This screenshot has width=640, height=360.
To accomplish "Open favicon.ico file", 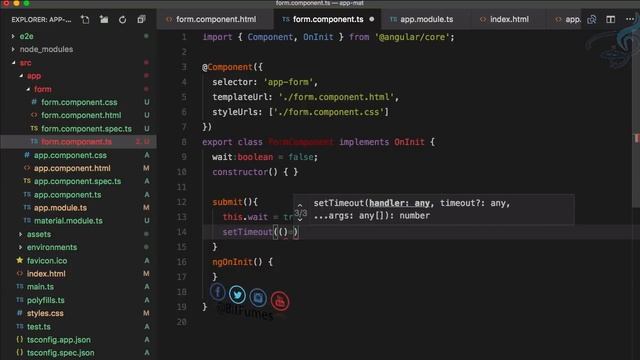I will 47,260.
